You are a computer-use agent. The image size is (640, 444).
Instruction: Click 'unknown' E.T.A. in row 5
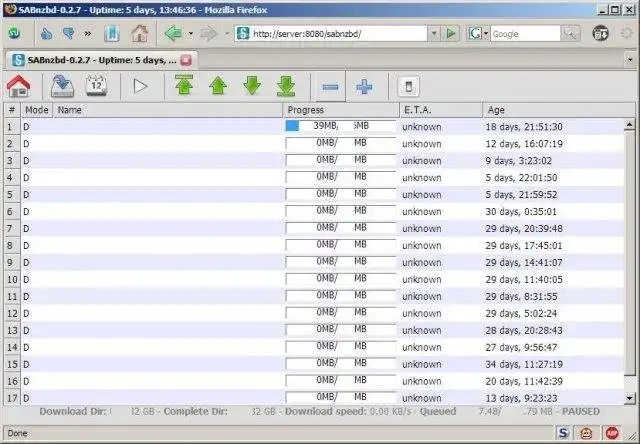pos(422,195)
